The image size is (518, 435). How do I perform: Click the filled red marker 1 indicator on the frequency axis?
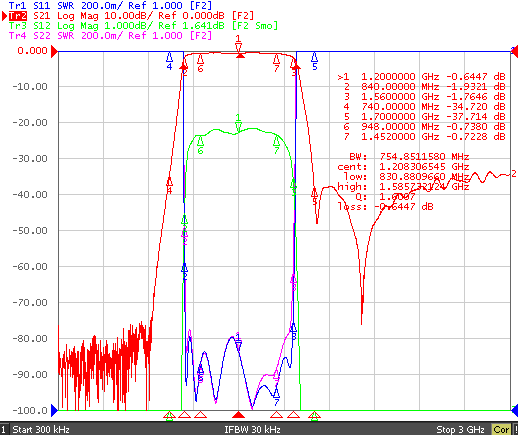238,415
